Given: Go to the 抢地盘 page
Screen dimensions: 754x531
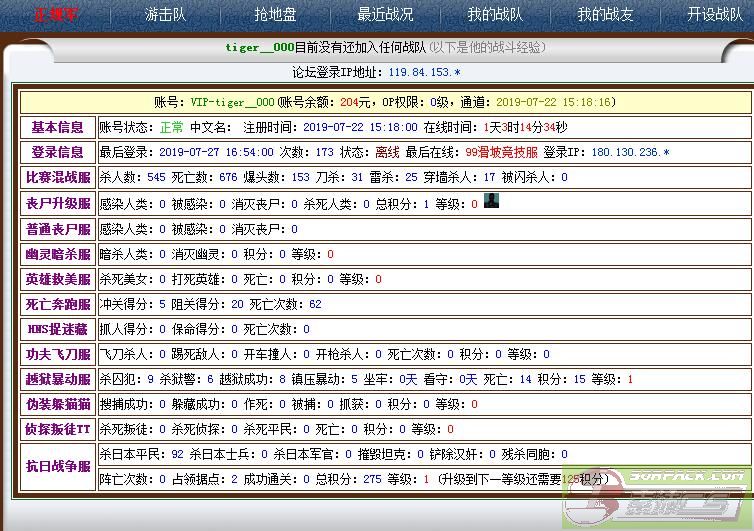Looking at the screenshot, I should 275,15.
